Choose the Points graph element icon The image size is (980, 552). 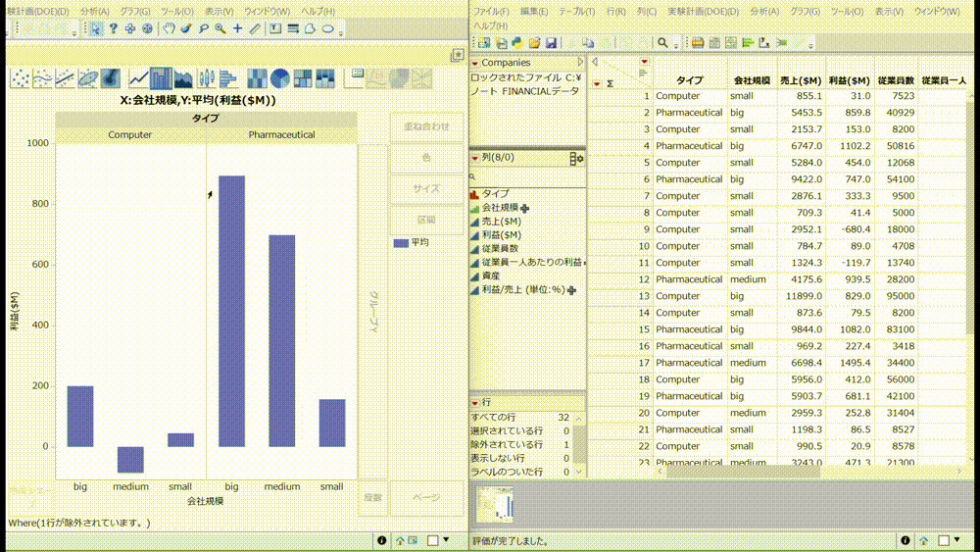tap(20, 78)
